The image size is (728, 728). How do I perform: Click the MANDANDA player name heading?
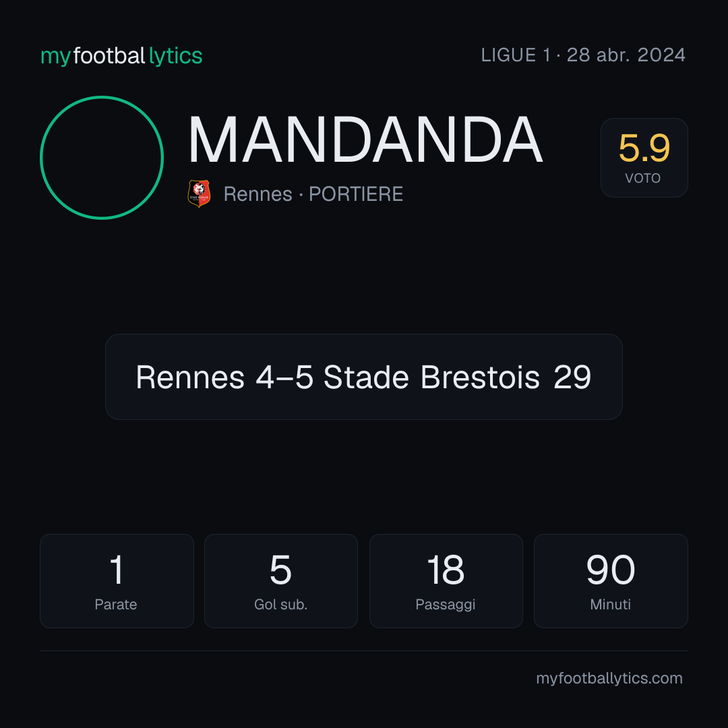coord(365,140)
